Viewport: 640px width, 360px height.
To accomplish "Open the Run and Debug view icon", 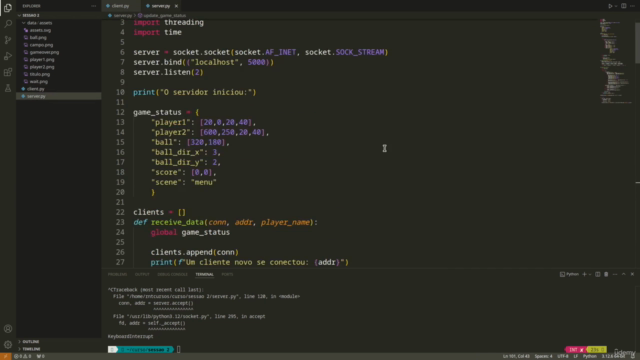I will (x=8, y=56).
